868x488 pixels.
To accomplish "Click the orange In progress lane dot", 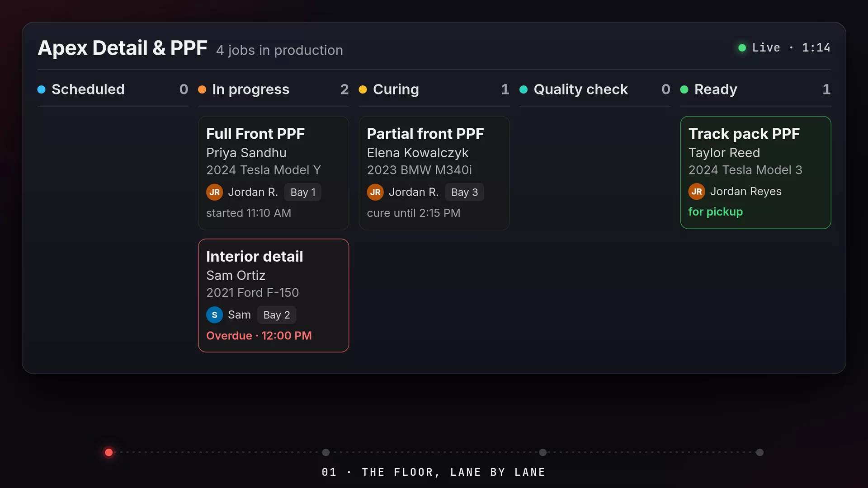I will pos(202,89).
